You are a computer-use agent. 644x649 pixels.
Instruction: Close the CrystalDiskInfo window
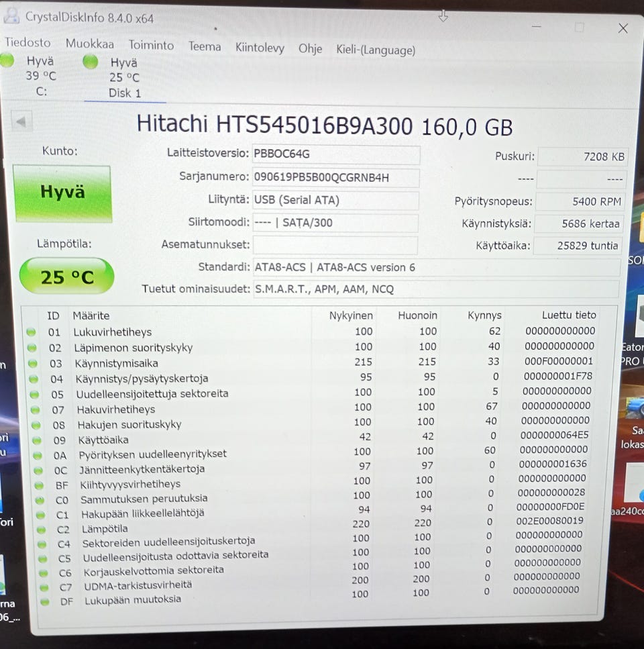pos(623,29)
